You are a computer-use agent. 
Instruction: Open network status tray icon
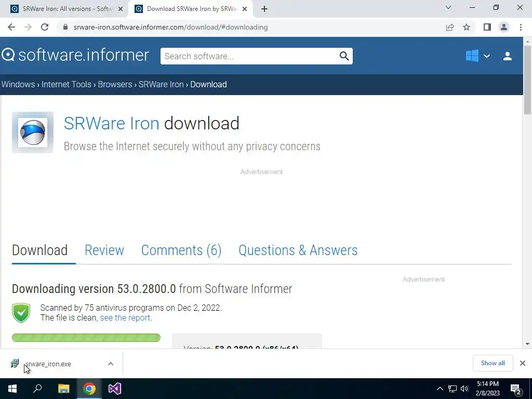[453, 389]
